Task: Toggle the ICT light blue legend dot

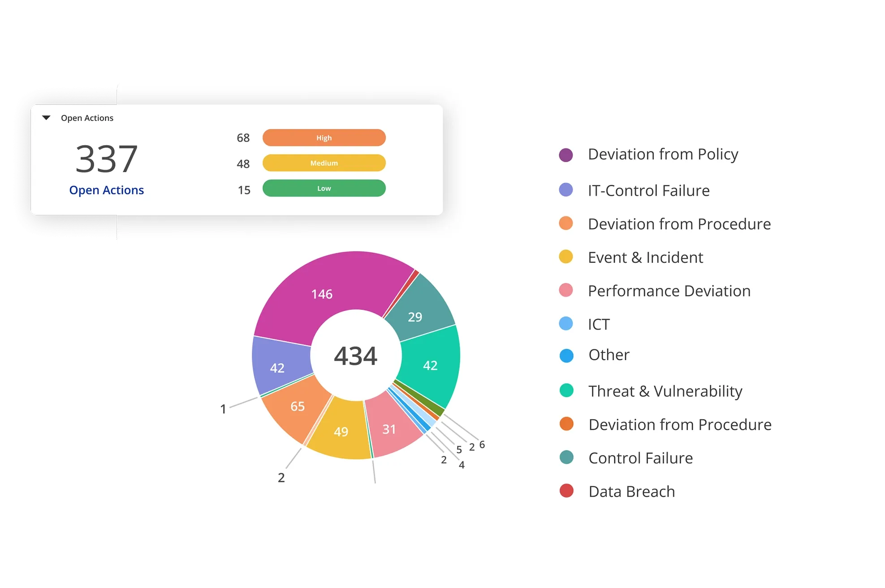Action: [x=566, y=323]
